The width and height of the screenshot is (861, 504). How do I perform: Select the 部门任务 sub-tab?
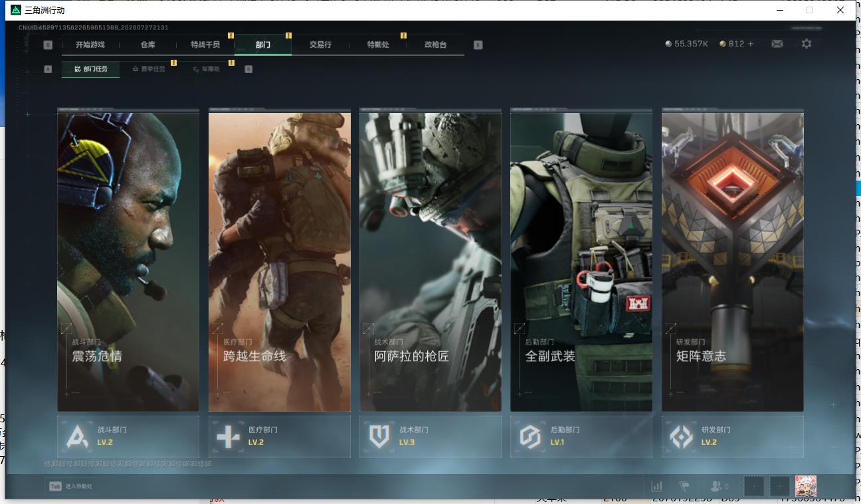tap(91, 69)
